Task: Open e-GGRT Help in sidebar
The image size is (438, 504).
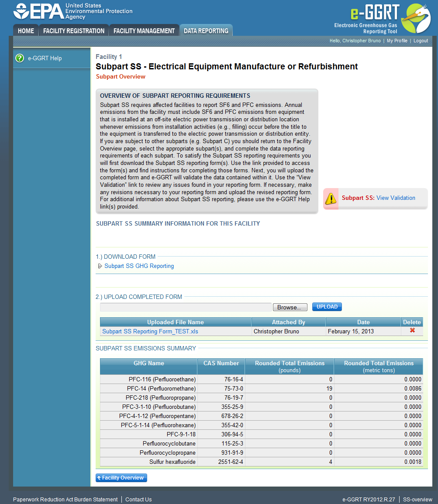Action: click(x=45, y=58)
